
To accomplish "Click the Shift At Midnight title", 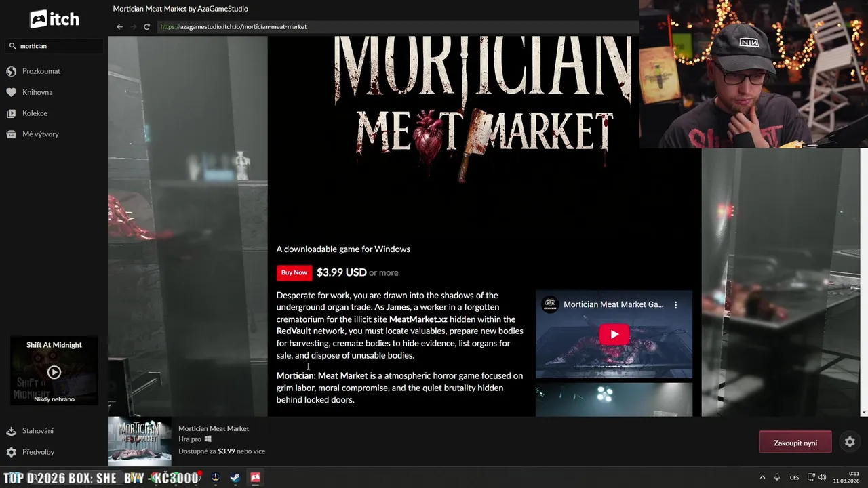I will [54, 345].
